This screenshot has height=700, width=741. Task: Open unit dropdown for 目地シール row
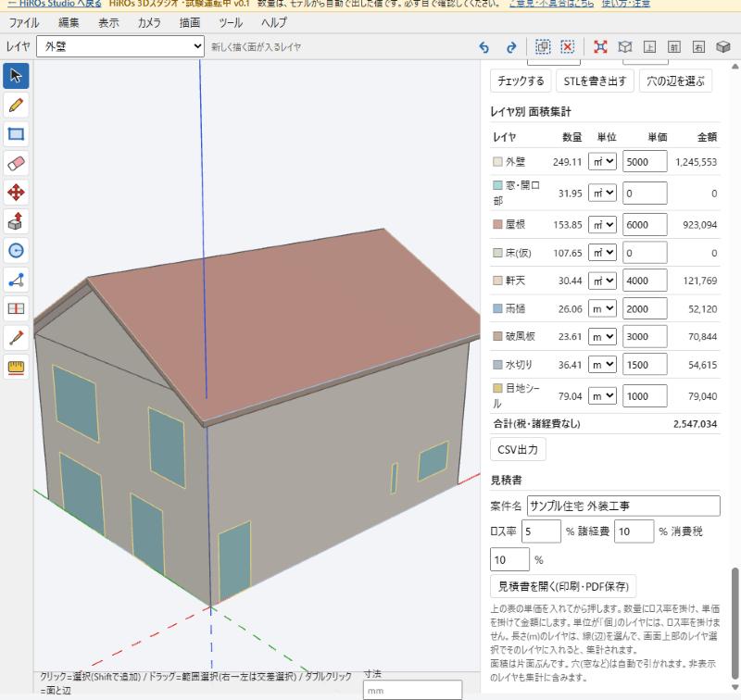[x=602, y=395]
